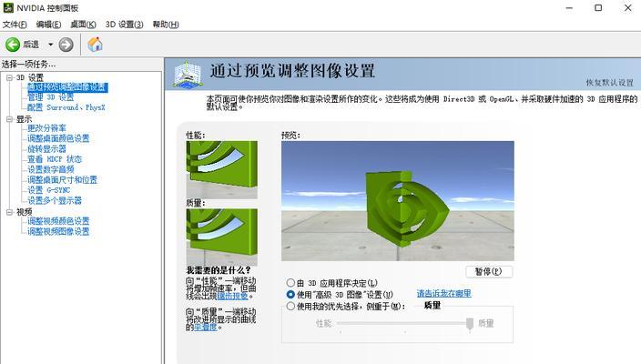Select 由 3D 应用程序决定 radio option
The image size is (641, 364).
(x=290, y=283)
